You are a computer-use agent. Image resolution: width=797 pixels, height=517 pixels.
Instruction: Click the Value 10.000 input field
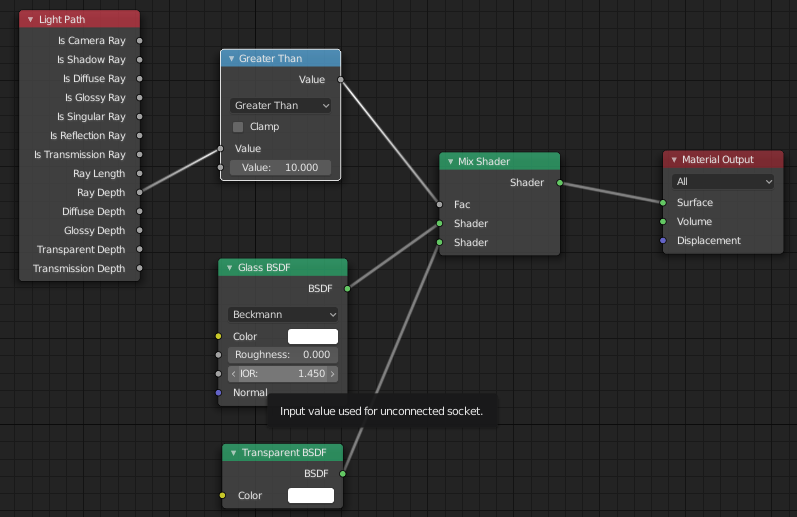[280, 167]
